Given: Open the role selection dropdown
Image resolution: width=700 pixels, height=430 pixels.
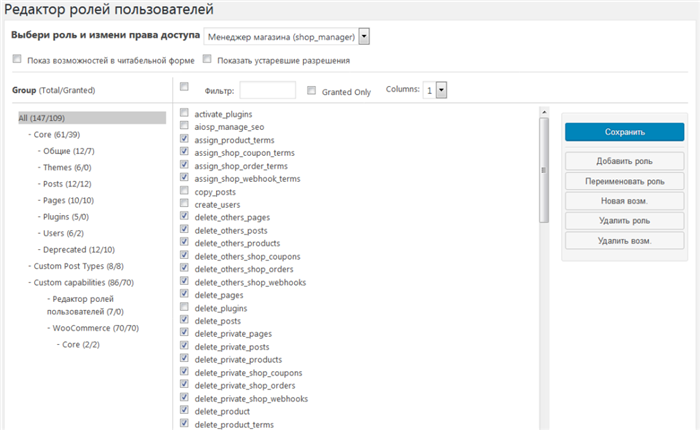Looking at the screenshot, I should pos(286,37).
